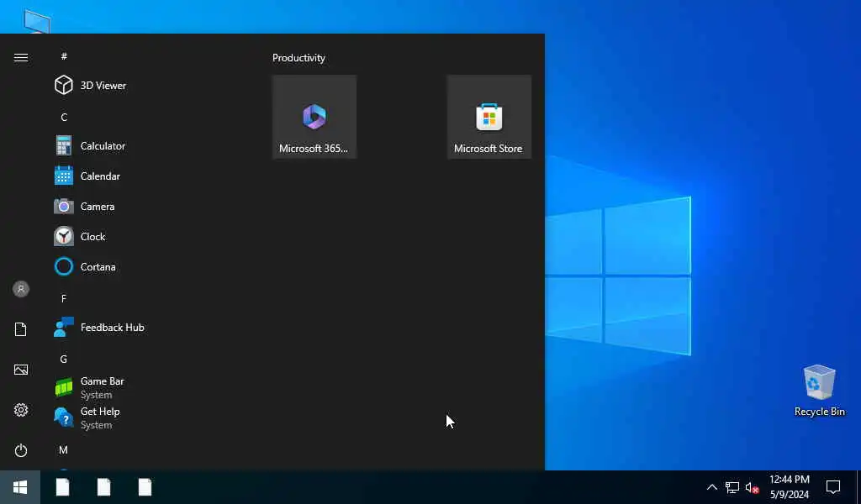
Task: Open the Microsoft Store tile
Action: pyautogui.click(x=489, y=117)
